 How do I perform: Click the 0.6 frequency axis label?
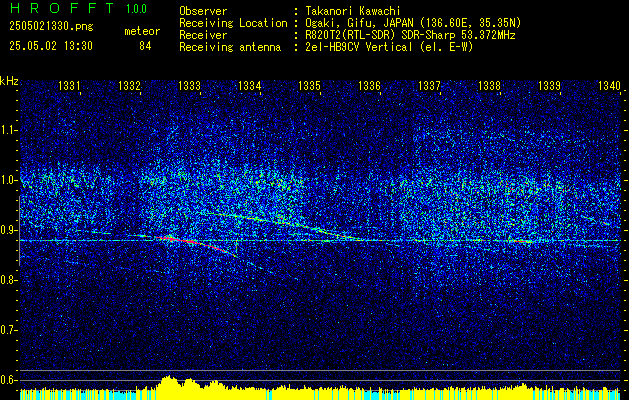(9, 380)
